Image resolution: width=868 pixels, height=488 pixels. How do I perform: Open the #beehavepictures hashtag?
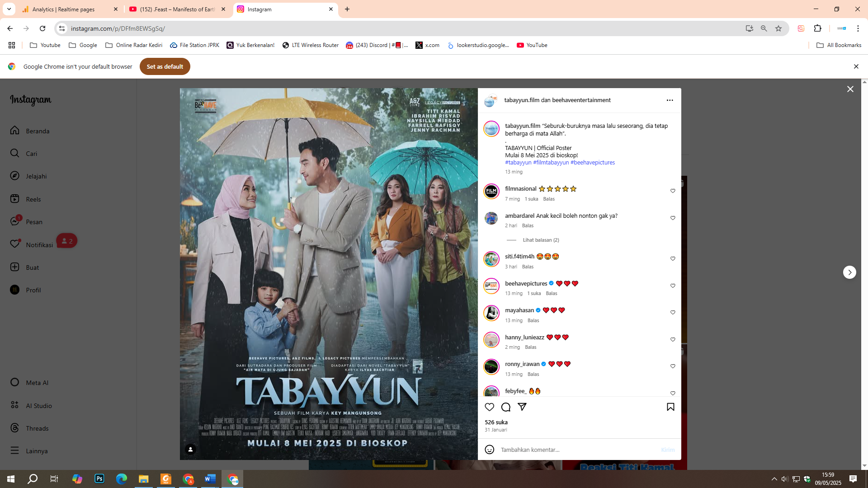593,163
